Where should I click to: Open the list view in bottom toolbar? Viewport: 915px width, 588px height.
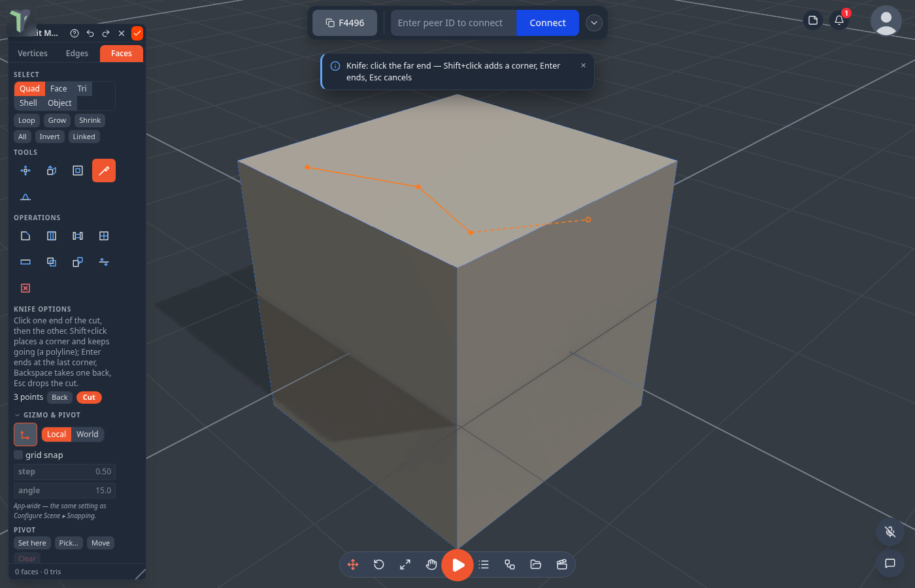pyautogui.click(x=484, y=564)
